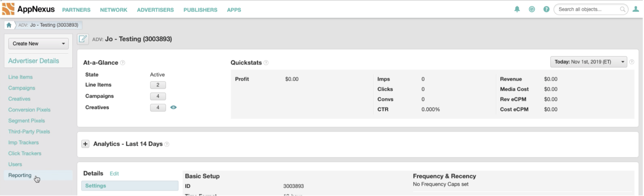Open Campaigns in the sidebar
This screenshot has width=644, height=196.
pyautogui.click(x=22, y=88)
